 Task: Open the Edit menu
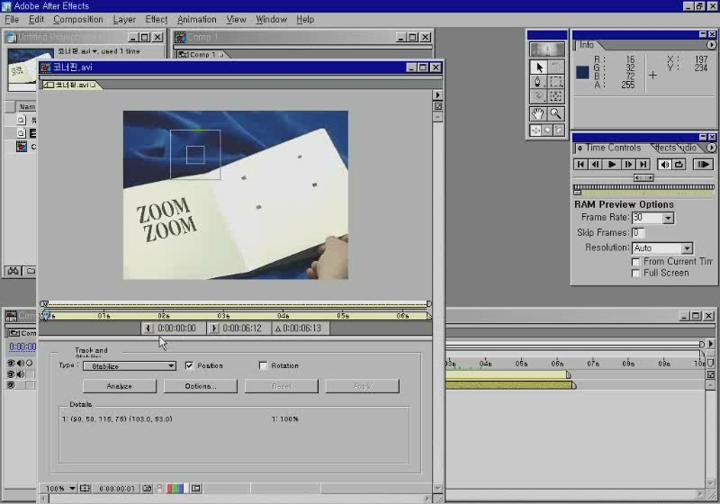pyautogui.click(x=36, y=20)
